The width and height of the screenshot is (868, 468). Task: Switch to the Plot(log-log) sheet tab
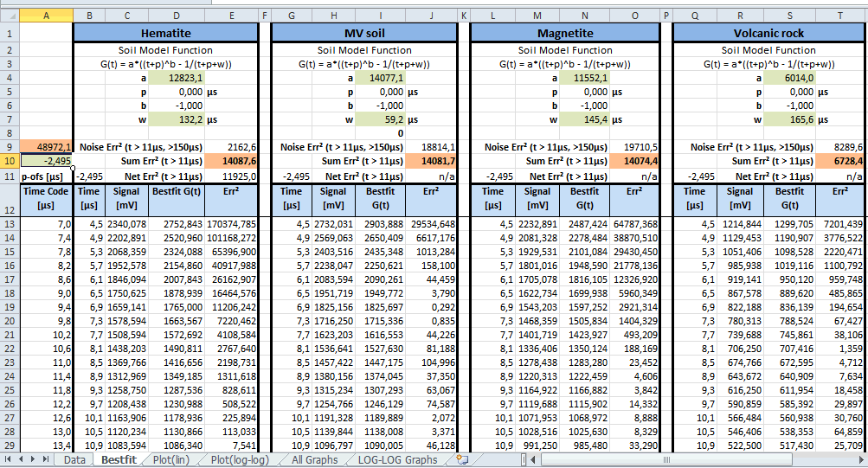[x=240, y=459]
